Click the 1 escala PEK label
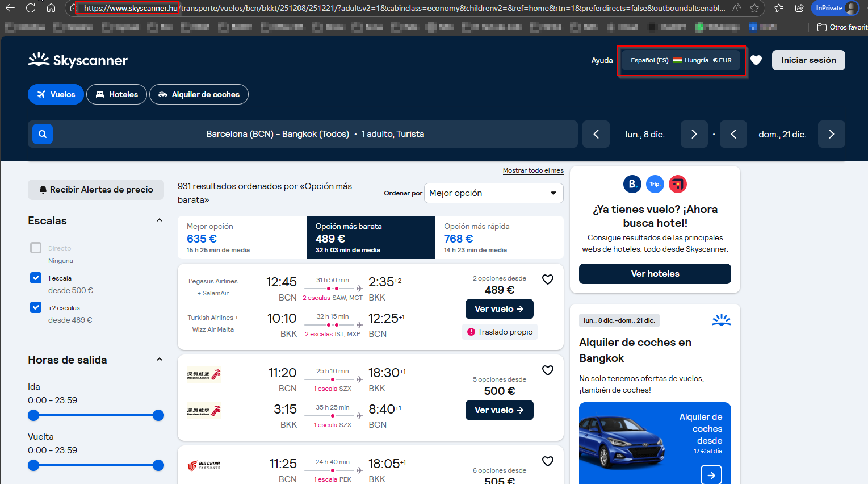 333,479
